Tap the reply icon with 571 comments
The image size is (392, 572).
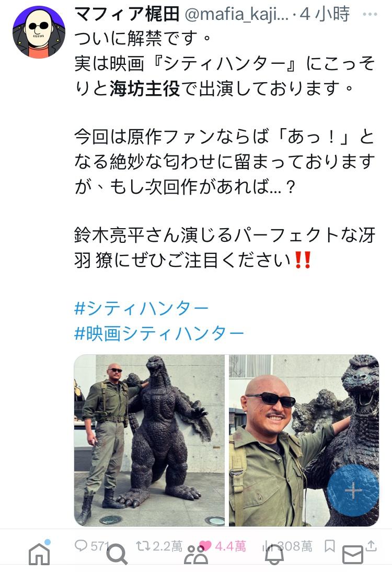point(80,545)
